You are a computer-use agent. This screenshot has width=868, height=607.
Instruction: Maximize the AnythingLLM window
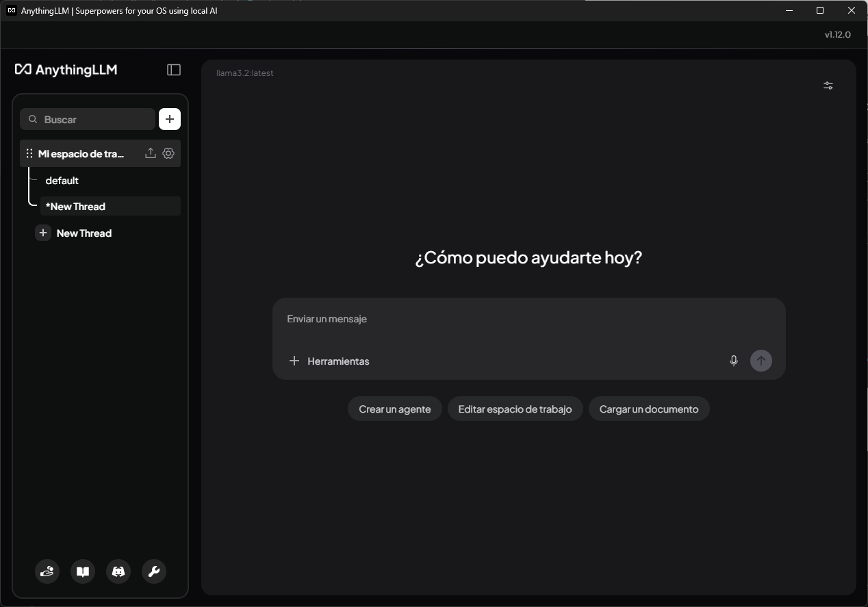coord(820,10)
